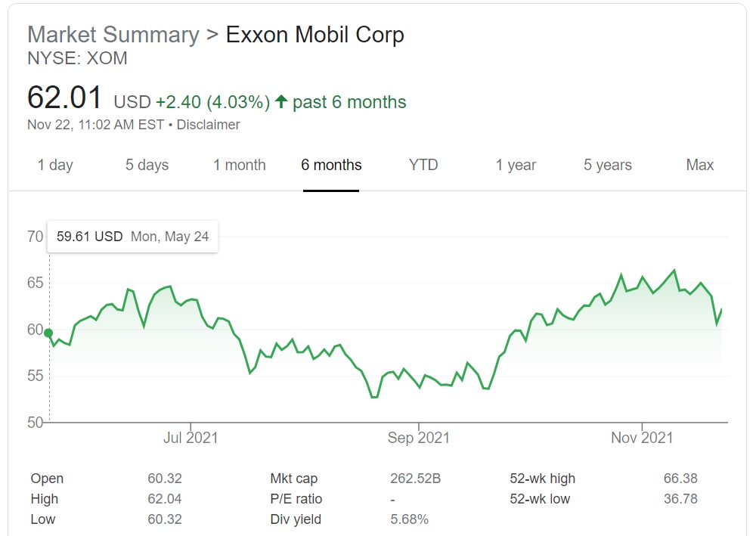Click the 59.61 USD chart tooltip
This screenshot has height=536, width=756.
(x=132, y=237)
